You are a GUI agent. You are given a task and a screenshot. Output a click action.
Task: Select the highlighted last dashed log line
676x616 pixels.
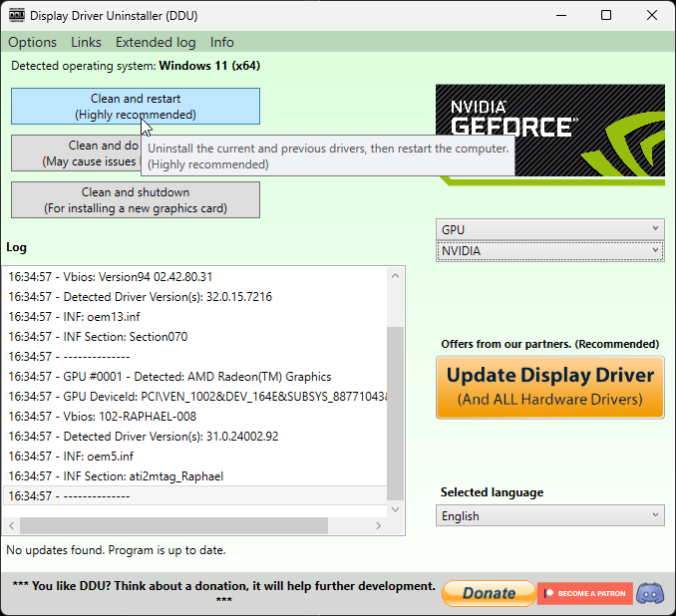click(194, 495)
